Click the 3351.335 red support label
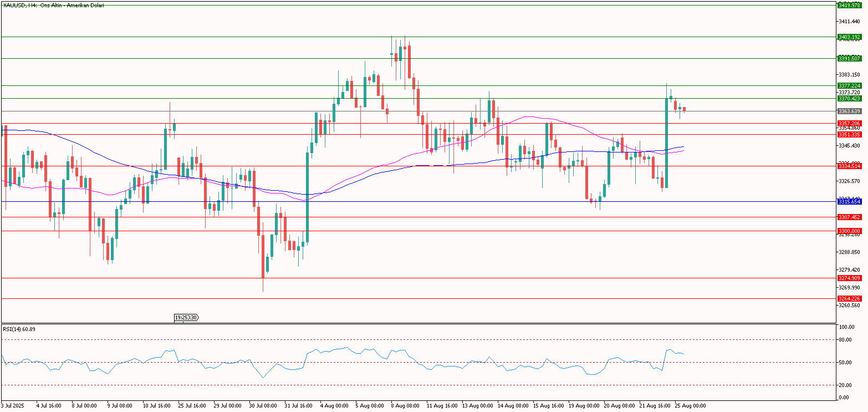 click(849, 134)
